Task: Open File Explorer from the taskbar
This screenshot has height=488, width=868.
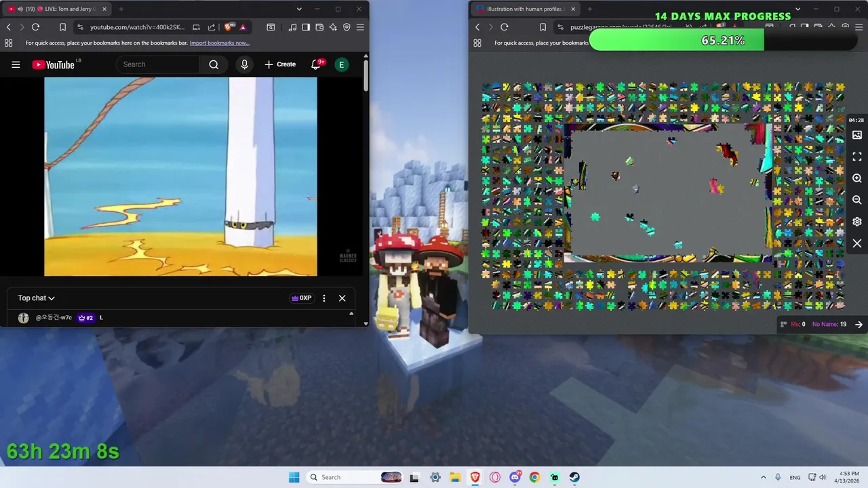Action: tap(455, 477)
